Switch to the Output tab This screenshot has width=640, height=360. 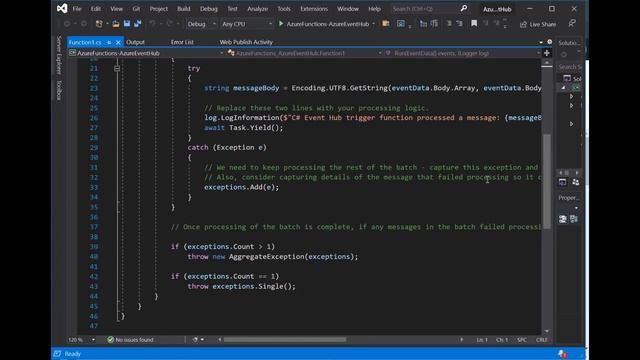[135, 42]
